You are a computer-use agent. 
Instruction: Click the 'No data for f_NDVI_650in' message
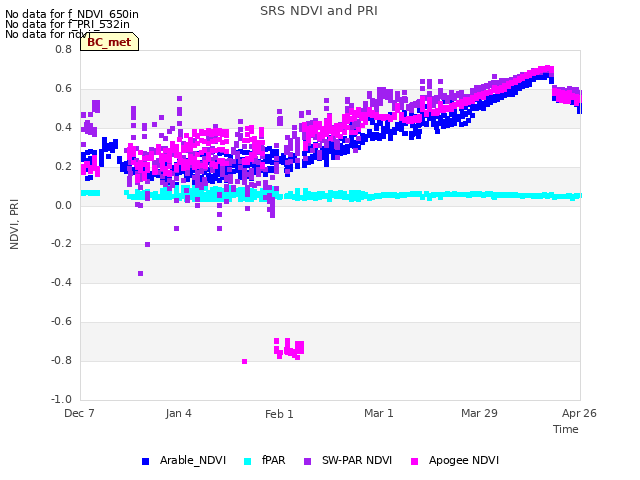point(72,14)
